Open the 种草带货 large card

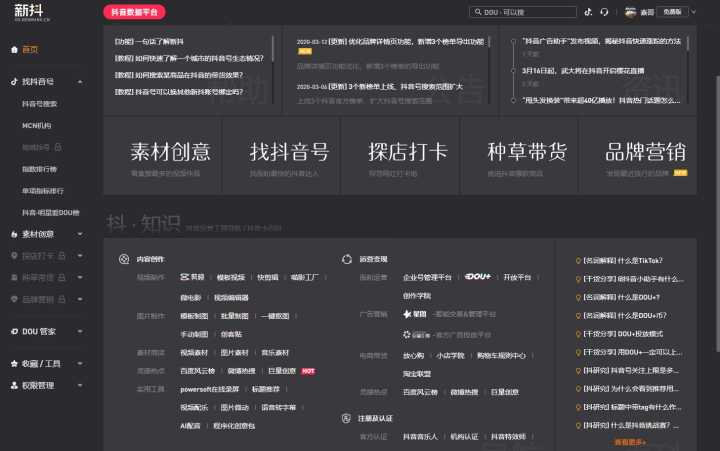pos(519,156)
